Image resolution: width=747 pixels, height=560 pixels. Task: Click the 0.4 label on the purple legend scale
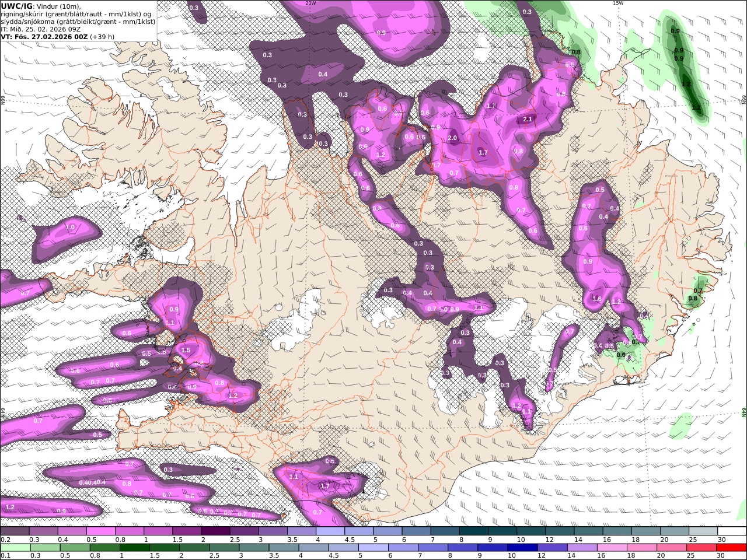pos(63,540)
